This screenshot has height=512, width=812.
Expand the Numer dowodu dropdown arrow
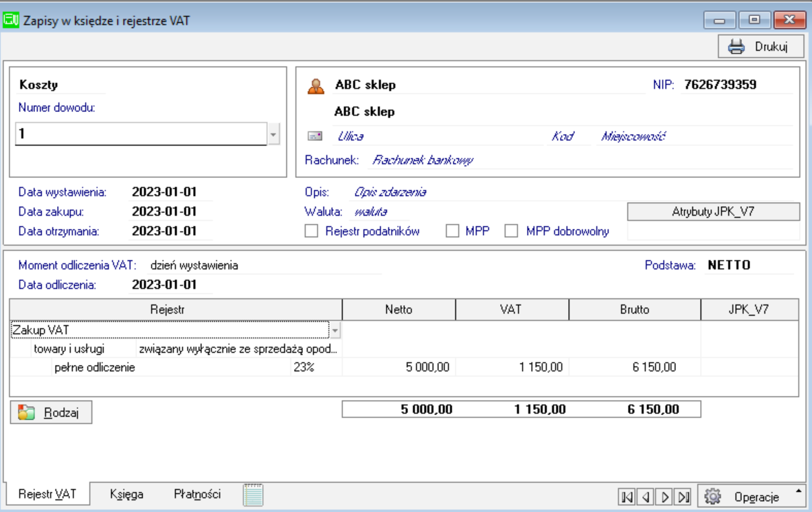click(273, 135)
